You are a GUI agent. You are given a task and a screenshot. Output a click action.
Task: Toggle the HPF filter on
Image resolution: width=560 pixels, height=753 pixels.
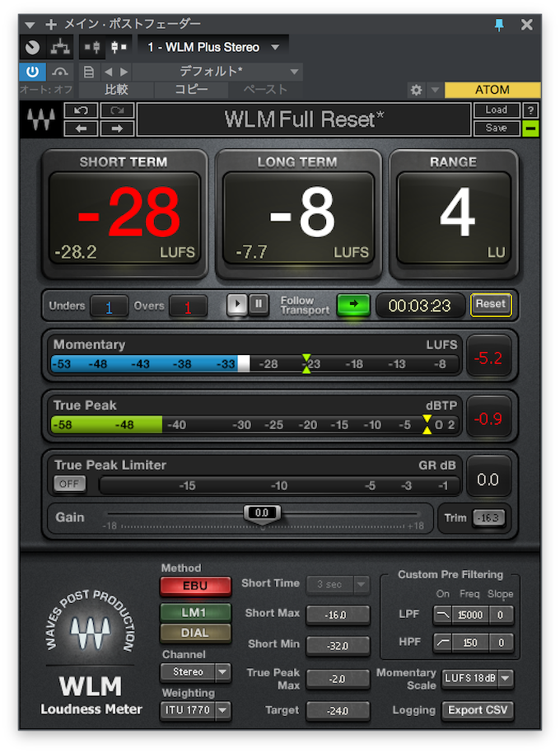pos(443,643)
